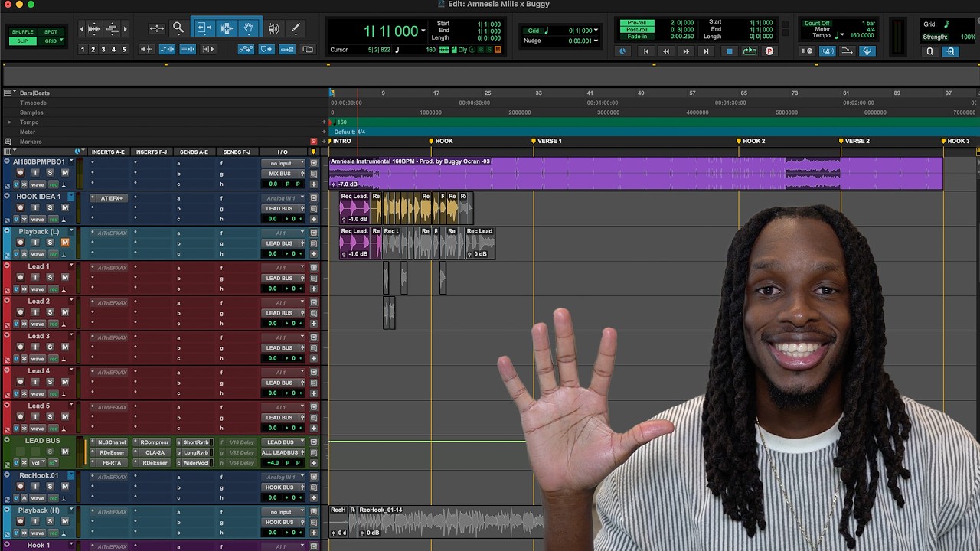Select the Scrubber speaker tool

[x=273, y=28]
